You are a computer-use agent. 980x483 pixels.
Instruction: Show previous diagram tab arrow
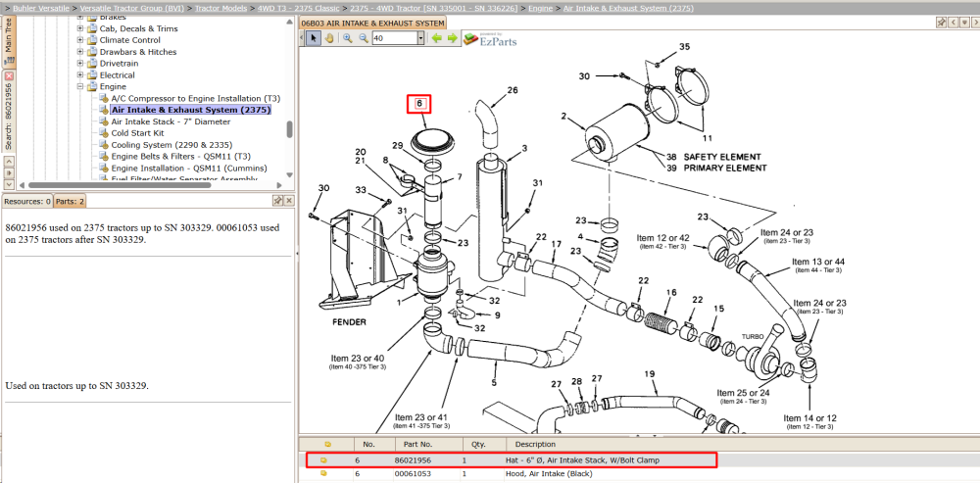(x=952, y=23)
